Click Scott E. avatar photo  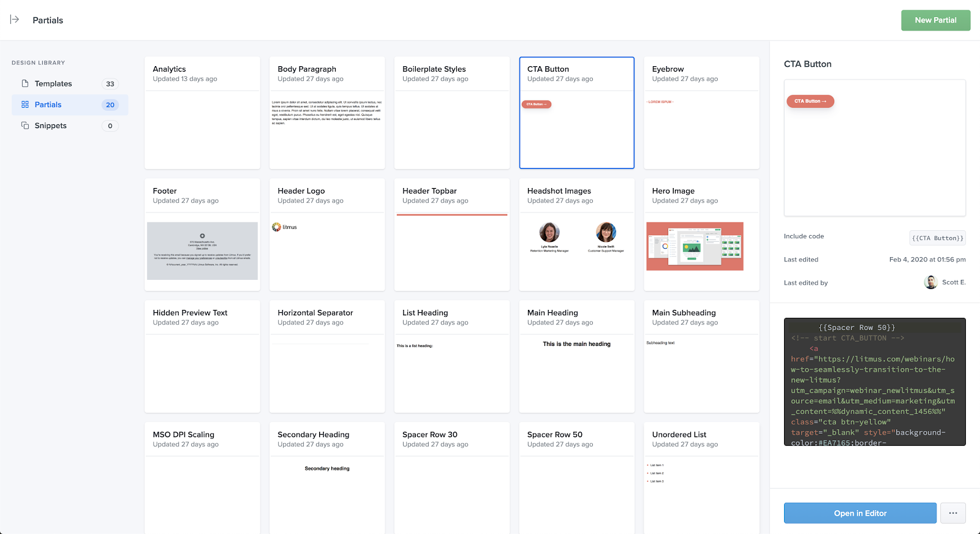point(930,282)
